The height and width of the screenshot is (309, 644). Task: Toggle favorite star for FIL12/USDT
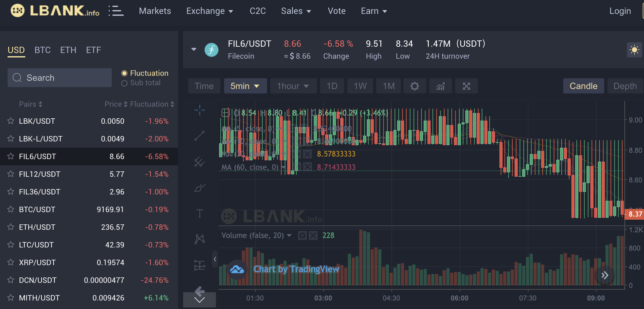pos(11,174)
